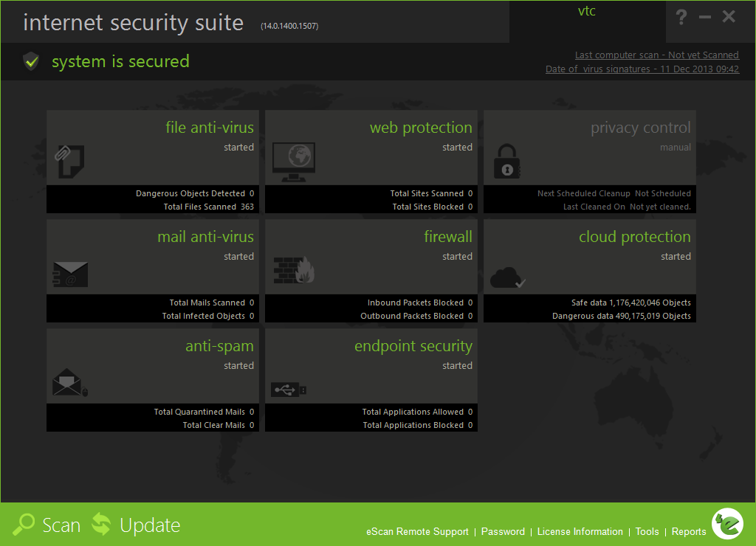
Task: Open the 'Last computer scan' link
Action: pos(656,55)
